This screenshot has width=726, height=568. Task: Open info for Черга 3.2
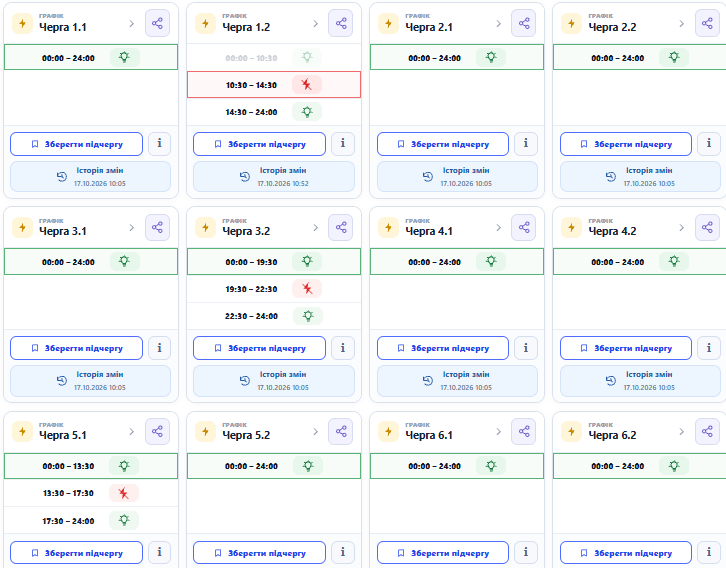(343, 348)
